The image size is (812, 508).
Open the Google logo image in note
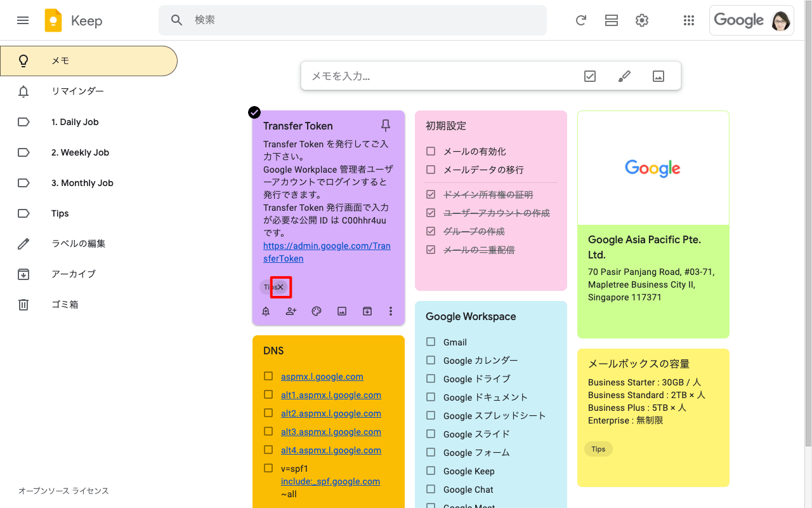coord(653,168)
